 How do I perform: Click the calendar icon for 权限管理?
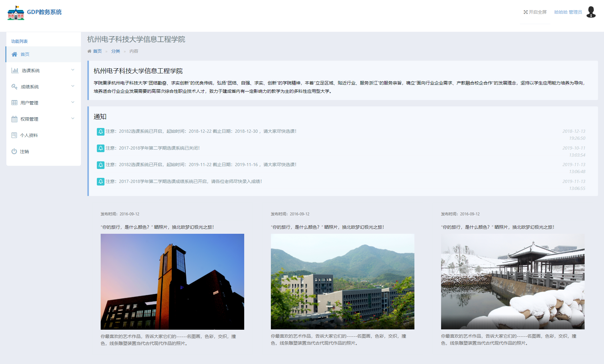[14, 119]
